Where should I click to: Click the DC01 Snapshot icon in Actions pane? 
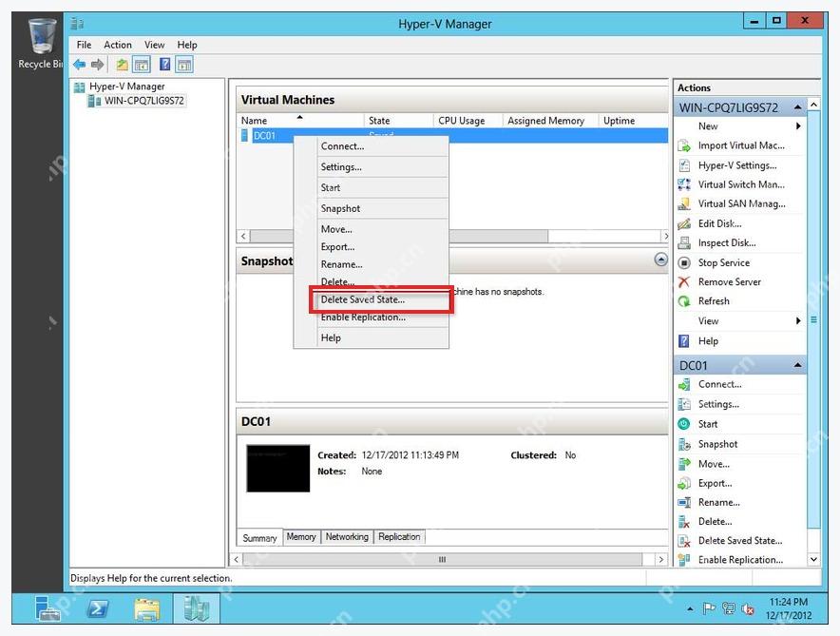coord(684,444)
